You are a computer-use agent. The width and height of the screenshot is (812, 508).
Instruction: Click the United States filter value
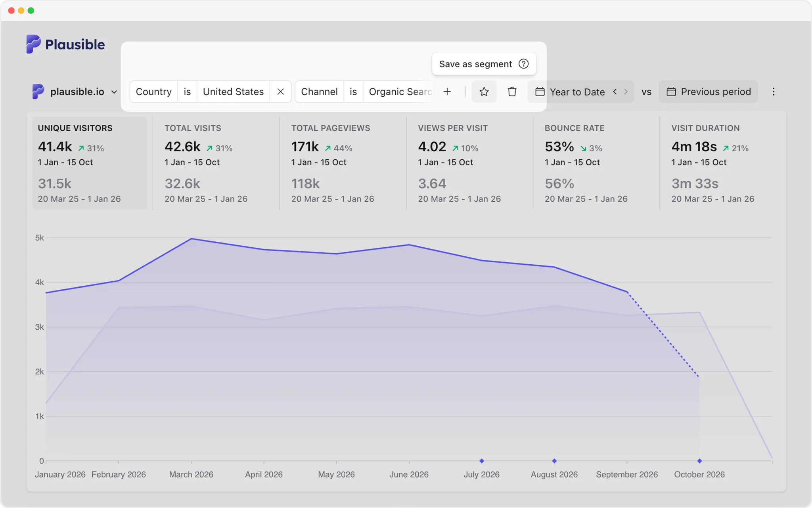tap(233, 92)
